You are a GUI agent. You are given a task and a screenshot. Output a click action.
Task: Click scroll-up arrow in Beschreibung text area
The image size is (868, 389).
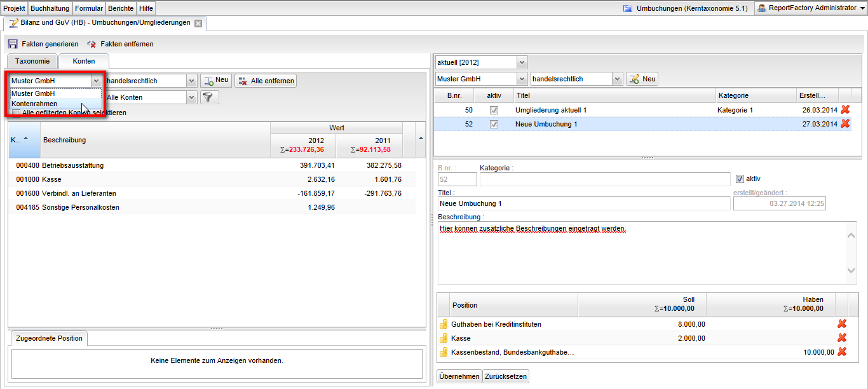851,236
